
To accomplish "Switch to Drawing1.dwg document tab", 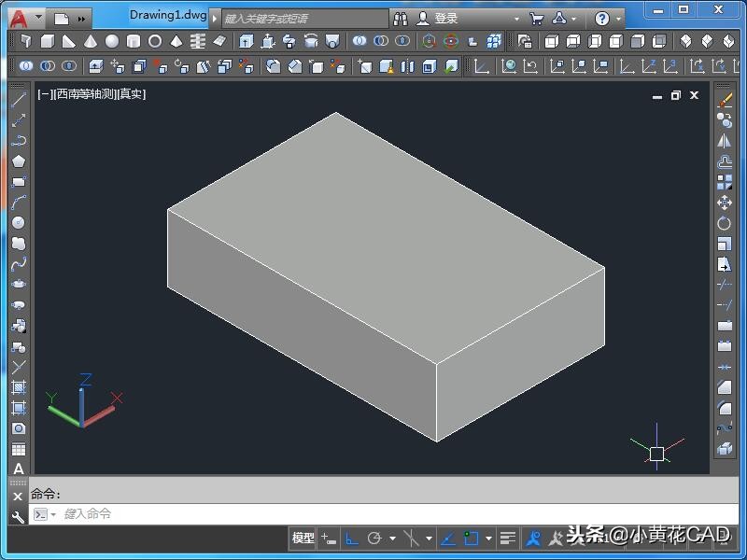I will [x=168, y=16].
